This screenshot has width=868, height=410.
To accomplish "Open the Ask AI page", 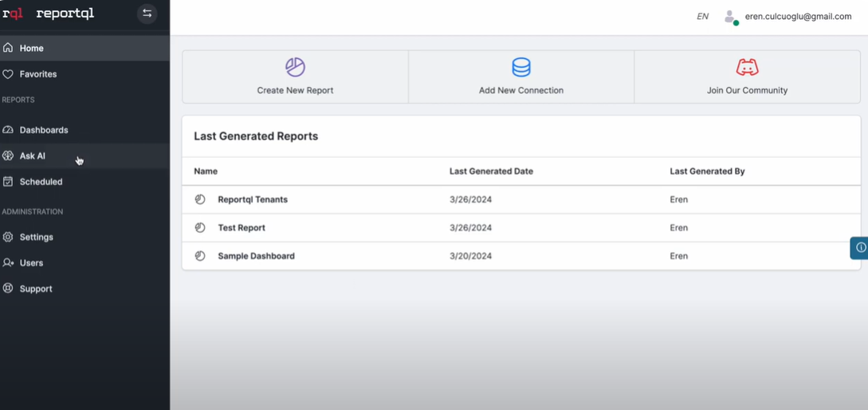I will click(x=33, y=156).
